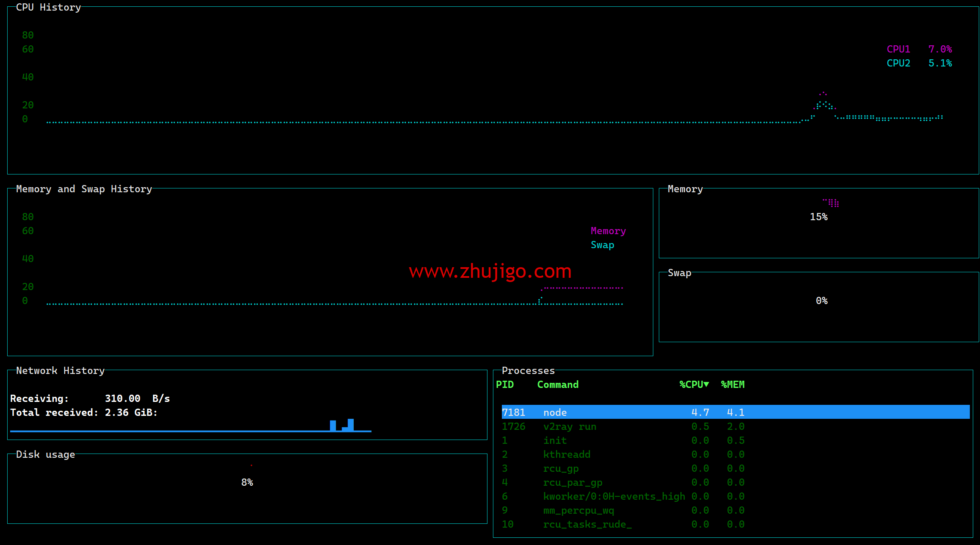980x545 pixels.
Task: Click the rcu_gp process row
Action: point(560,468)
